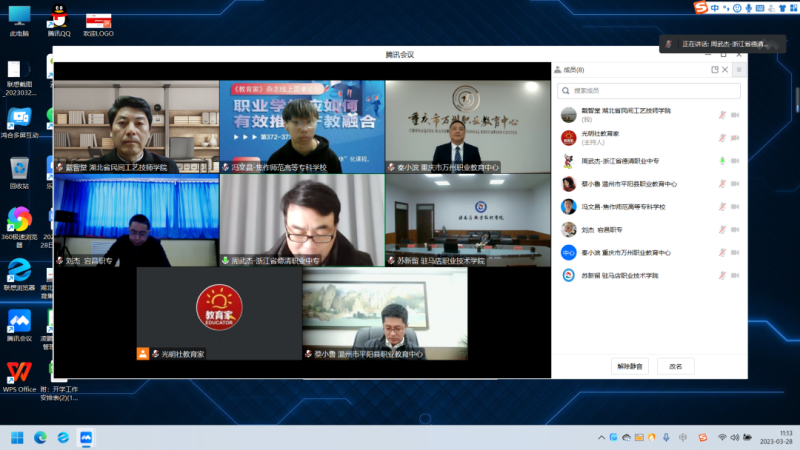Expand system tray hidden icons chevron
Screen dimensions: 800x450
(601, 438)
